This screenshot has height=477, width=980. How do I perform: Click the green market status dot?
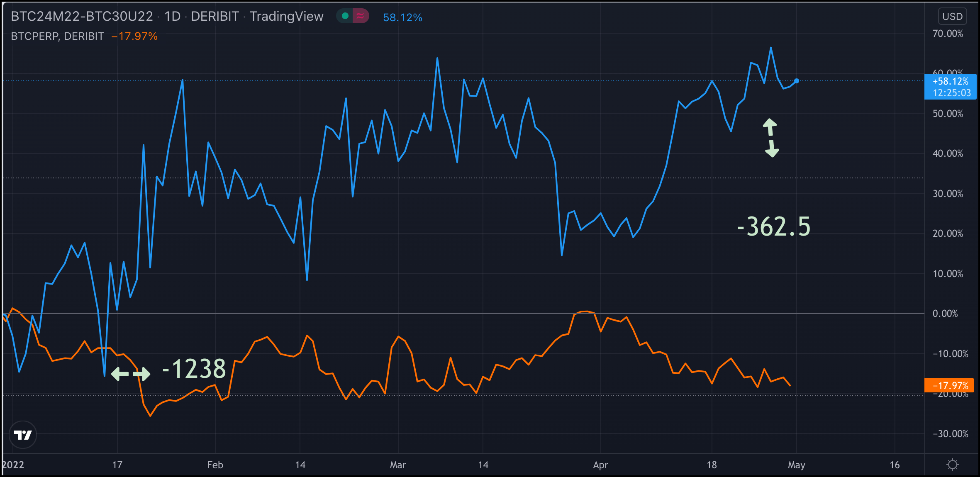point(345,16)
